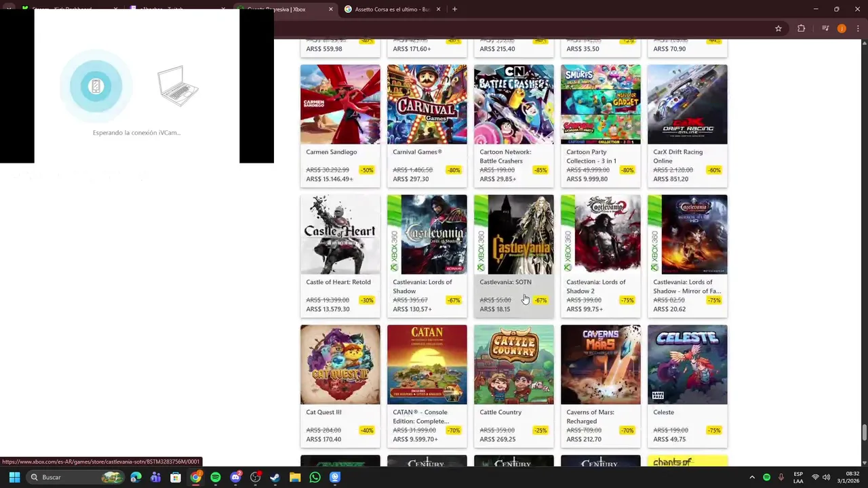Click the -30% badge on Castle of Heart
The image size is (868, 488).
368,300
